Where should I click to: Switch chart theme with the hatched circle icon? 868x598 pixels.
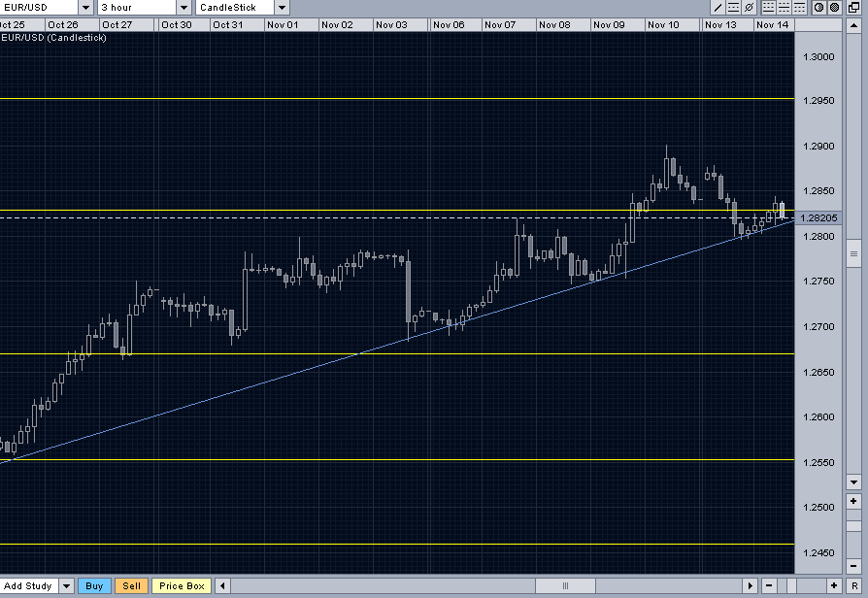(x=817, y=7)
